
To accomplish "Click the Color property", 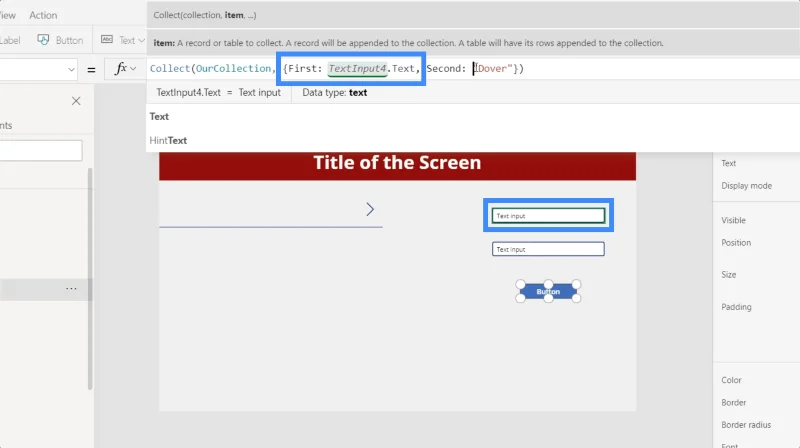I will pyautogui.click(x=731, y=380).
